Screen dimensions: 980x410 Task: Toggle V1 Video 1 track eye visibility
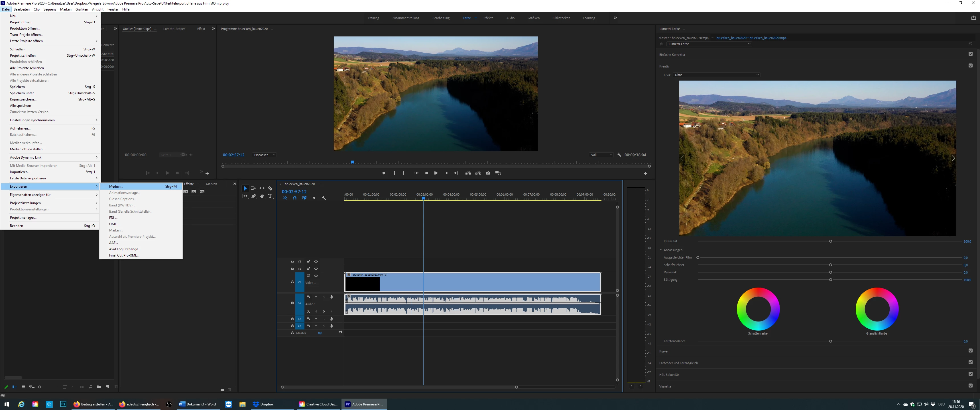pyautogui.click(x=316, y=276)
